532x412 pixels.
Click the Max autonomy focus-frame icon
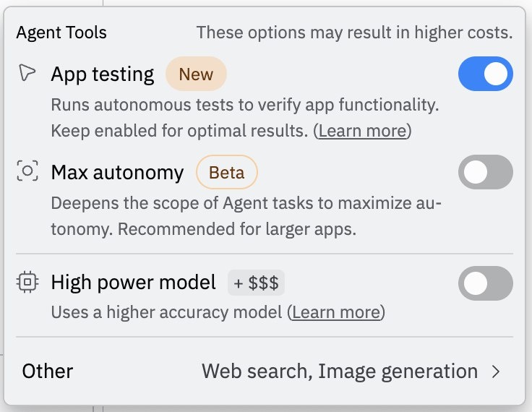(x=27, y=172)
